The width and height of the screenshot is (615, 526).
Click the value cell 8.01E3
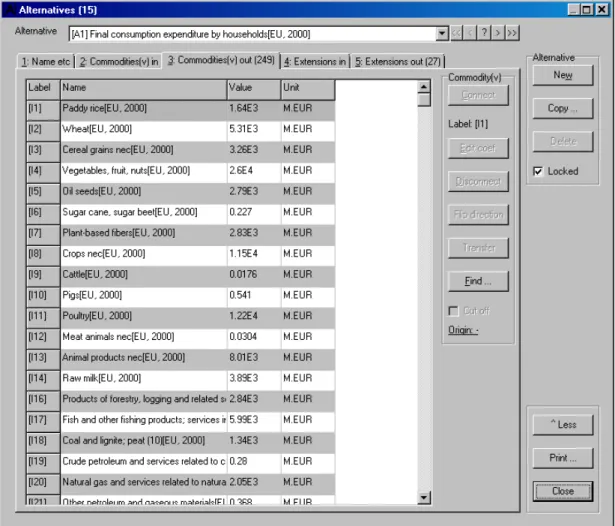(254, 360)
